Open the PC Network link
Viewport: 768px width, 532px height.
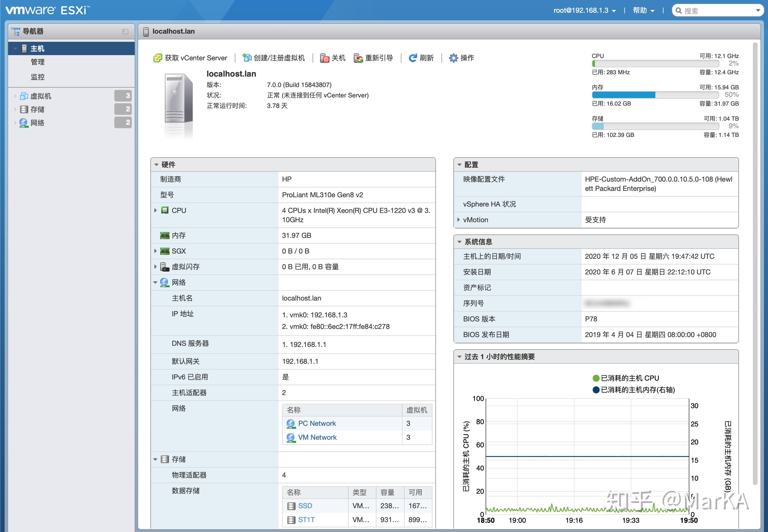[x=317, y=423]
